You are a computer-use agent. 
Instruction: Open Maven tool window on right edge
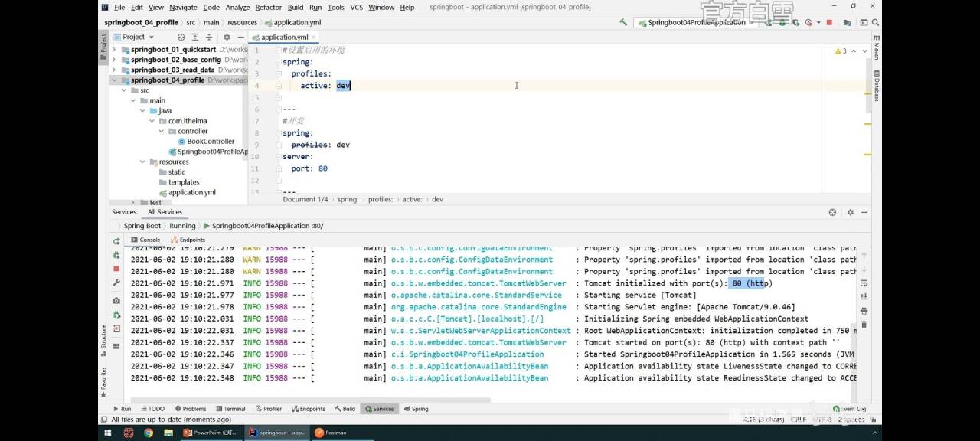click(x=876, y=47)
